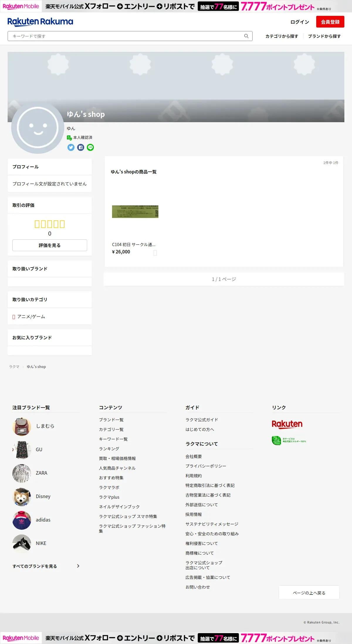
Task: Click the Disney brand thumbnail
Action: coord(22,497)
